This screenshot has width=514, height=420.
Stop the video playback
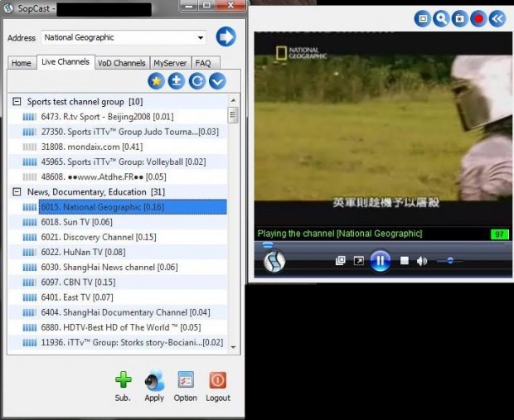pyautogui.click(x=405, y=261)
